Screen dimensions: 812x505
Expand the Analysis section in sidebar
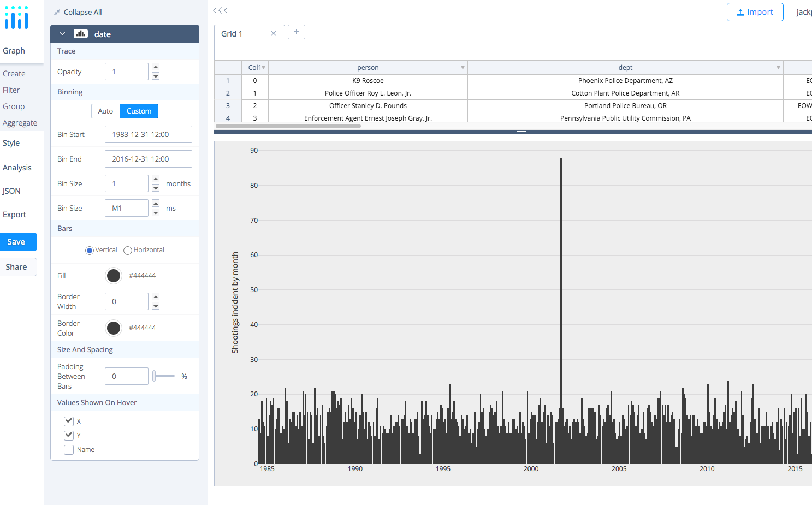click(x=17, y=167)
